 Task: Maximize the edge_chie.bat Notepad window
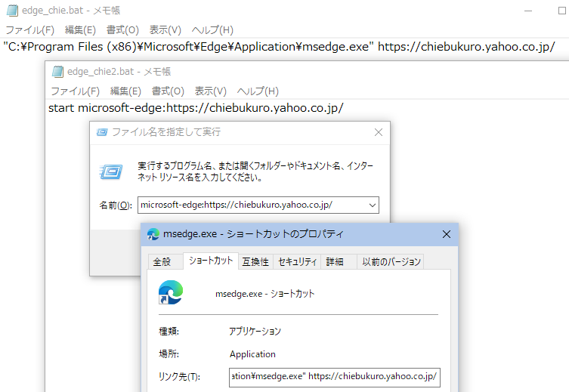point(562,11)
